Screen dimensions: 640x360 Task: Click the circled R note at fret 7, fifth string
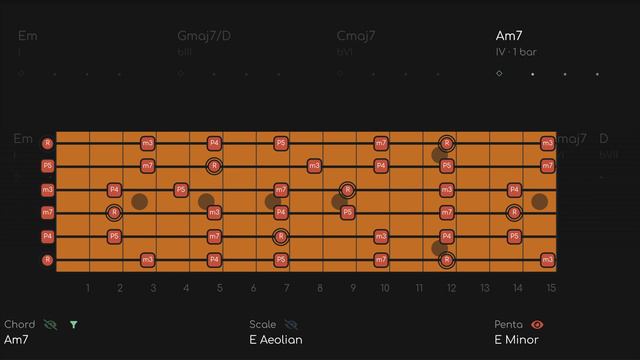coord(281,236)
